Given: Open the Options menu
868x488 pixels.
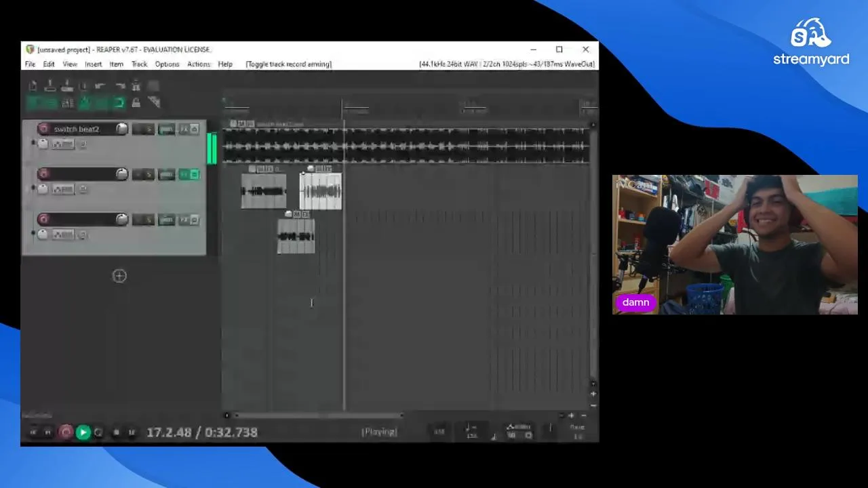Looking at the screenshot, I should pos(167,64).
